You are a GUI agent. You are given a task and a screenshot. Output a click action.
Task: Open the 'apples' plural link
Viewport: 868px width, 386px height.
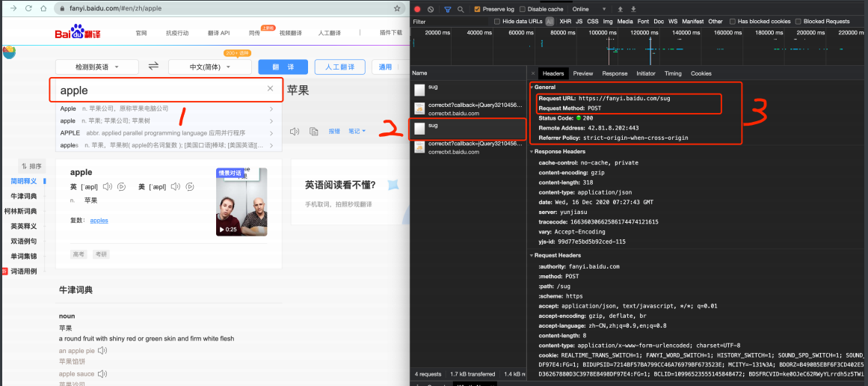click(x=99, y=221)
